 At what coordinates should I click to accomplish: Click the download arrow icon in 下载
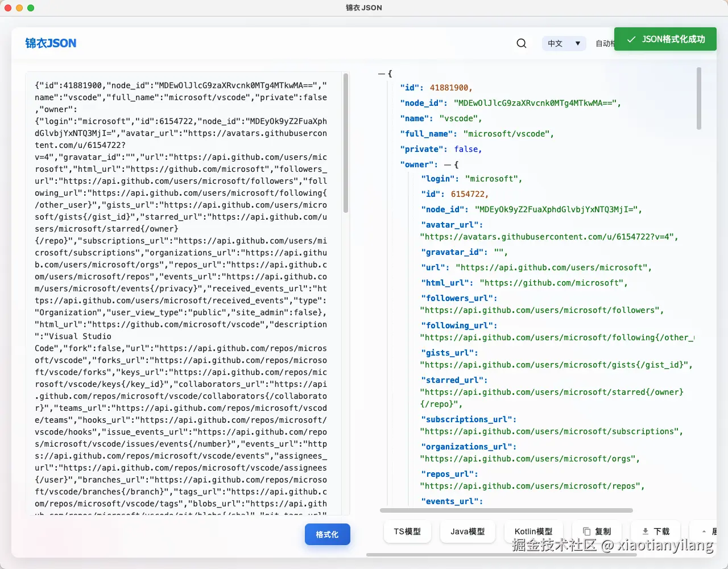[646, 531]
